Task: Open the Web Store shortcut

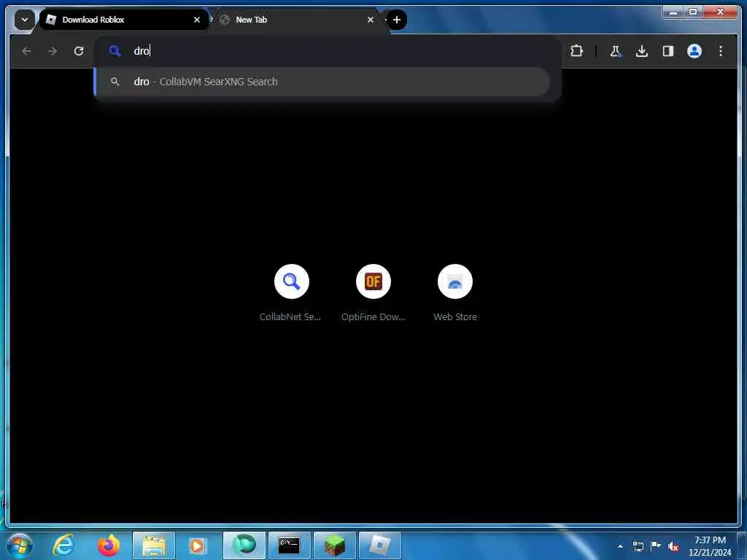Action: coord(455,281)
